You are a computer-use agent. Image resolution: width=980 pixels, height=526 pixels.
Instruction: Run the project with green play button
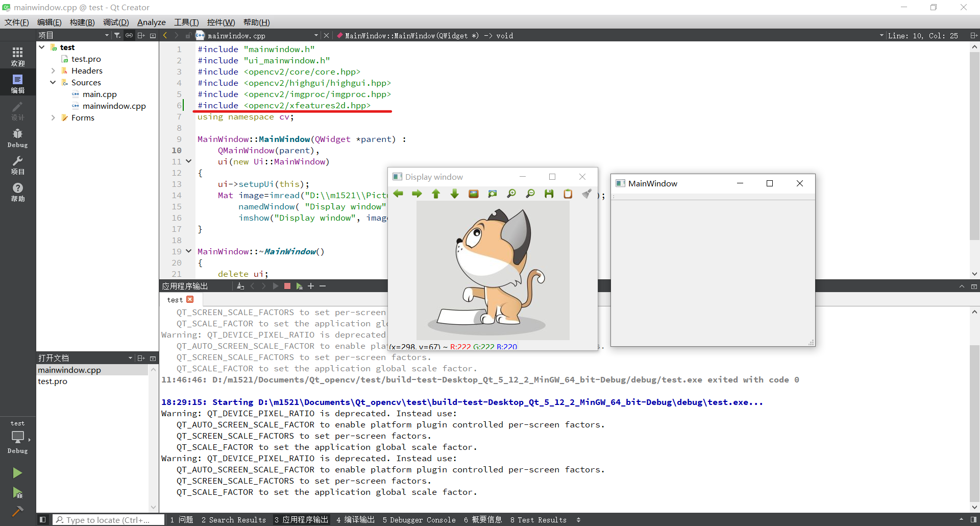tap(17, 472)
